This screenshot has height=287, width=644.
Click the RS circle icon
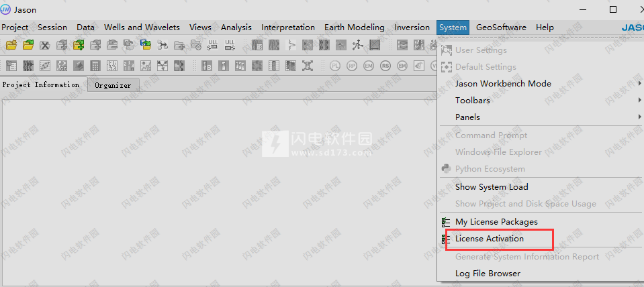(x=385, y=66)
